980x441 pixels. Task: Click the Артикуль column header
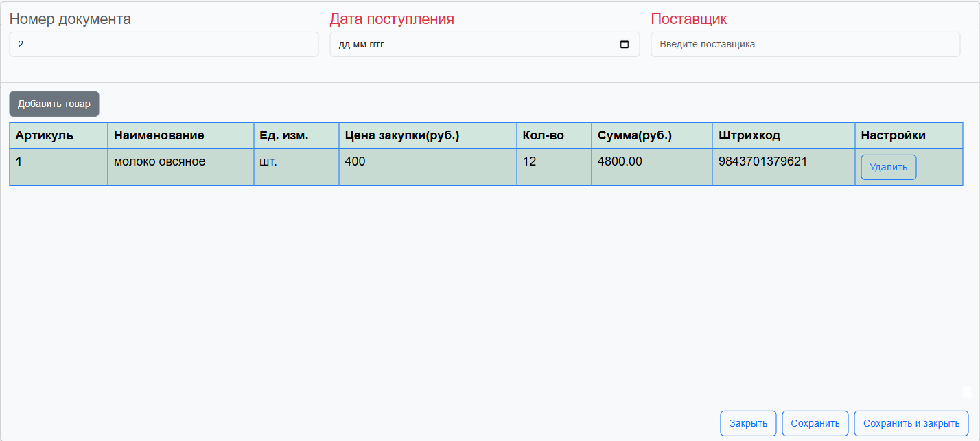[x=58, y=135]
